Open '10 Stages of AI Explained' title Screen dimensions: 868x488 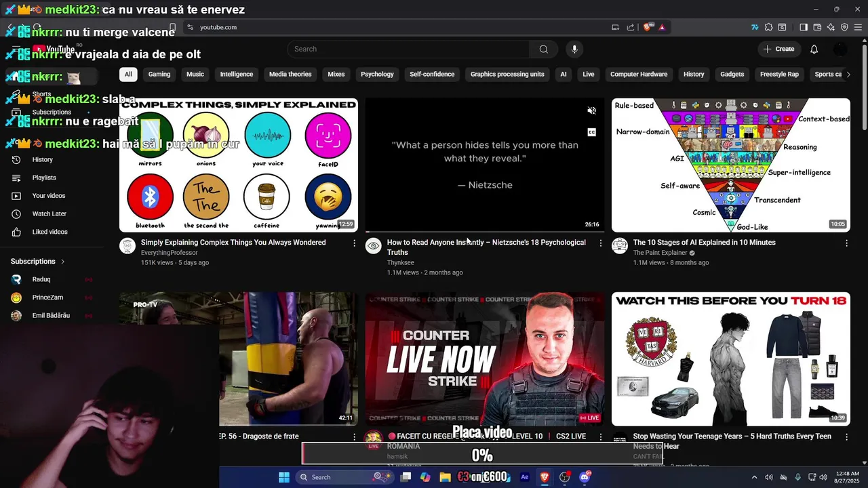click(x=704, y=243)
